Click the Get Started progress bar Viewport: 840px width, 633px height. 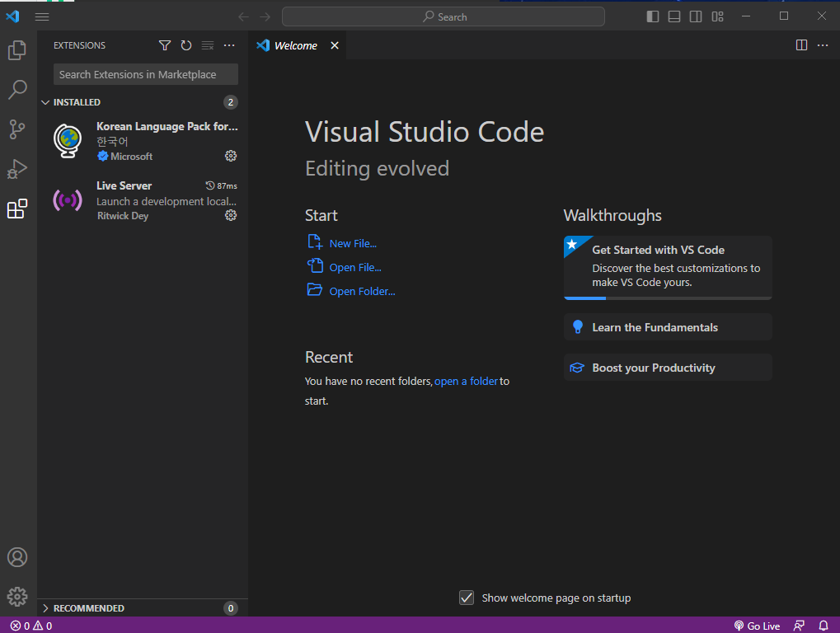click(668, 298)
